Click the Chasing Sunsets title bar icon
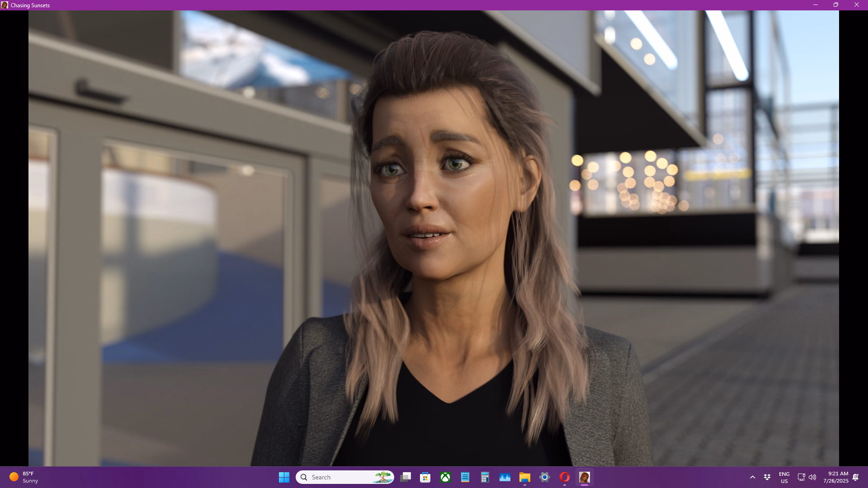The height and width of the screenshot is (488, 868). tap(5, 5)
